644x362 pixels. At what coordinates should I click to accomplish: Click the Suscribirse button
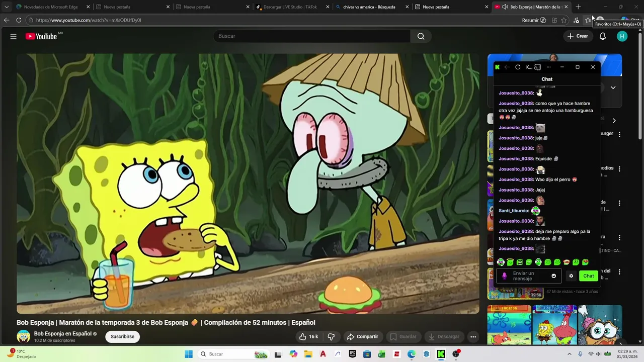pyautogui.click(x=122, y=336)
